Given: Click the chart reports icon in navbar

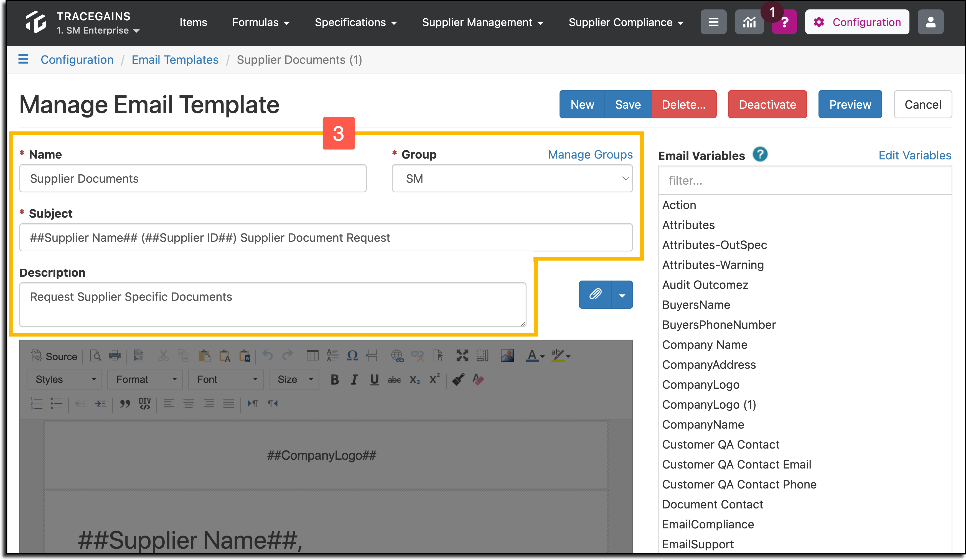Looking at the screenshot, I should point(749,22).
